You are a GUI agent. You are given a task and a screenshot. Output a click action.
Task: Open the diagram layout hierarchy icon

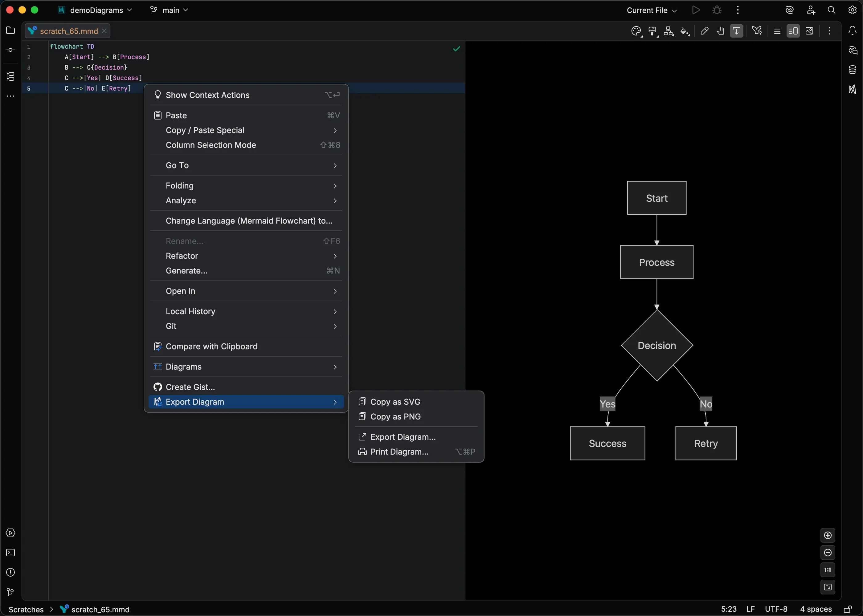[669, 31]
